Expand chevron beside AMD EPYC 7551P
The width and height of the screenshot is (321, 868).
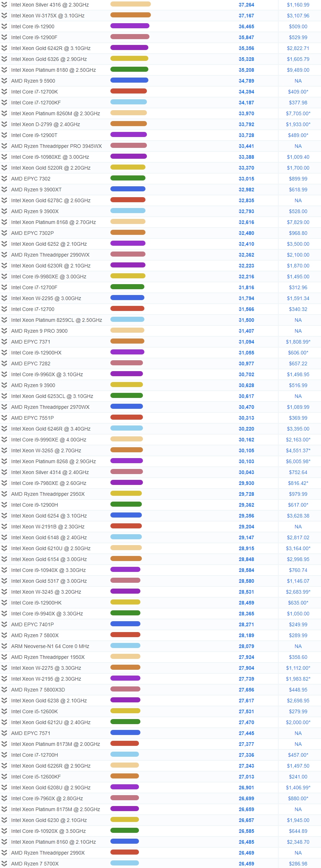pos(4,418)
